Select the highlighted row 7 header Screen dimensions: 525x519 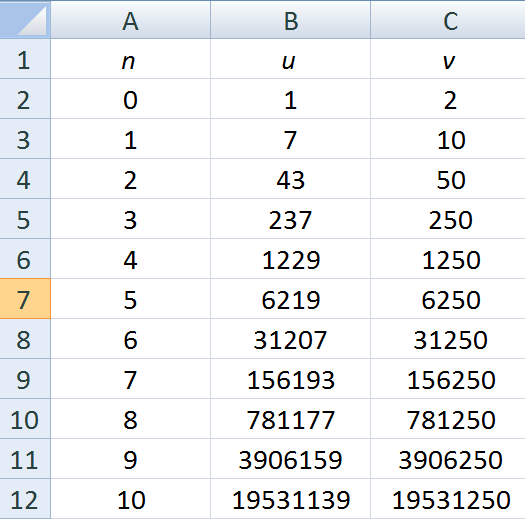(25, 299)
